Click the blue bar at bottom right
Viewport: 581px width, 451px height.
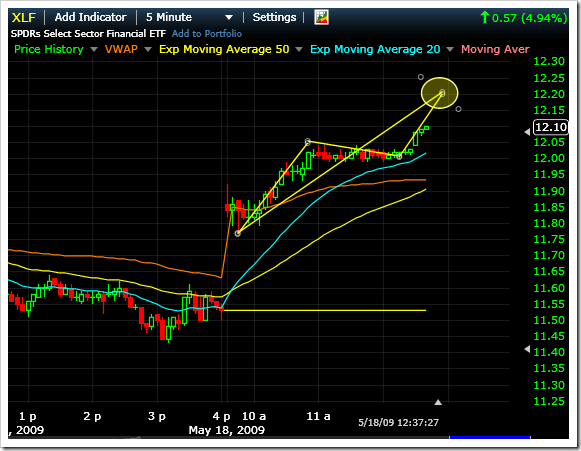coord(490,438)
